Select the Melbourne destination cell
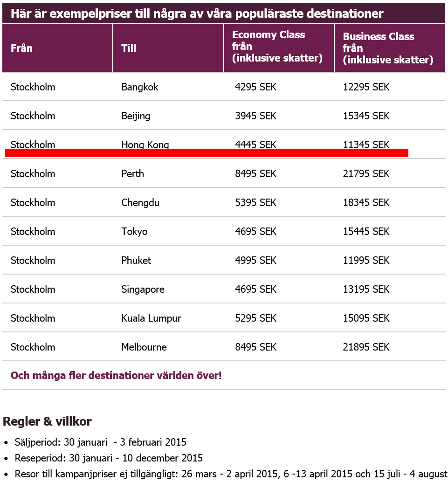Screen dimensions: 448x482 click(x=144, y=347)
